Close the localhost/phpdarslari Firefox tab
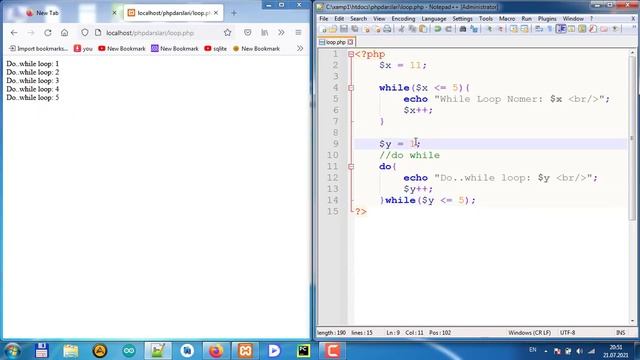640x360 pixels. pos(216,13)
